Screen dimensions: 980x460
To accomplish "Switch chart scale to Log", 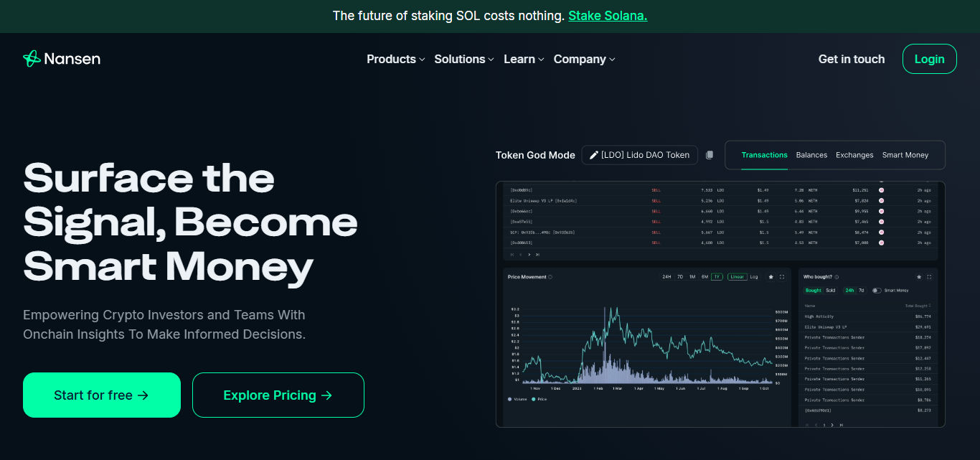I will tap(754, 277).
